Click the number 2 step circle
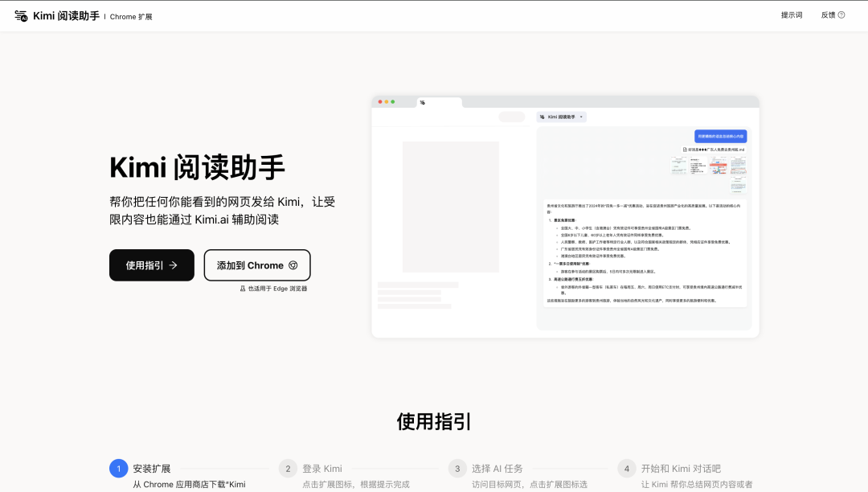The image size is (868, 492). click(x=288, y=468)
